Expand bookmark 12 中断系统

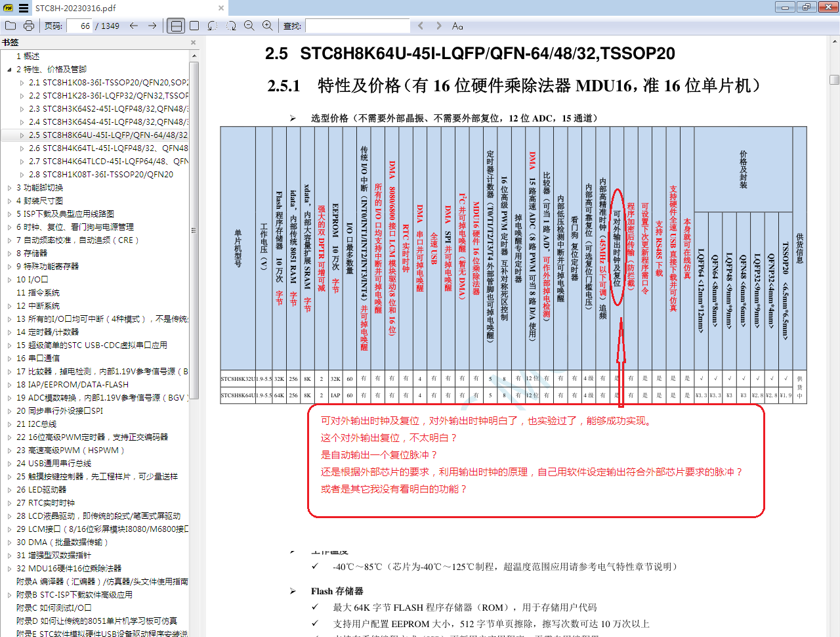(9, 305)
